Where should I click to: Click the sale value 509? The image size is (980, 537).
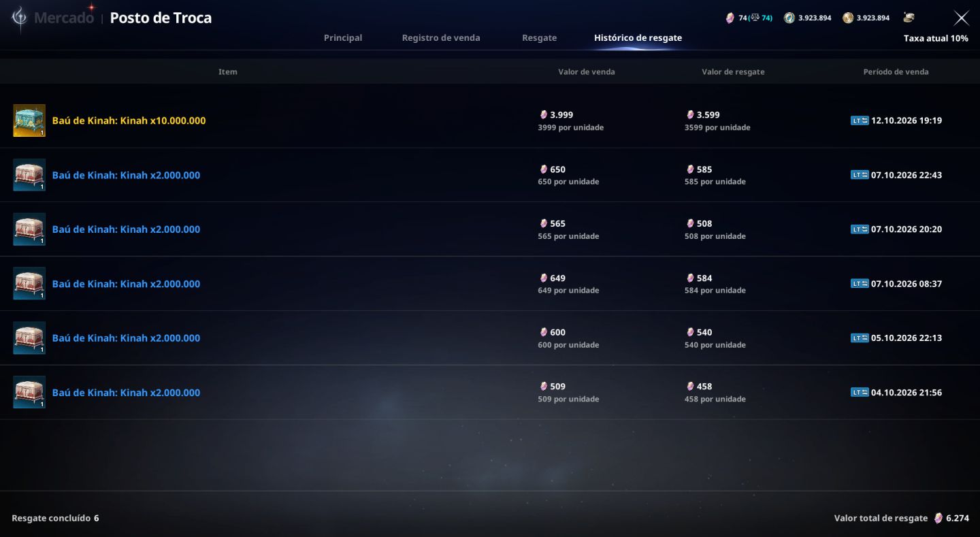tap(557, 387)
